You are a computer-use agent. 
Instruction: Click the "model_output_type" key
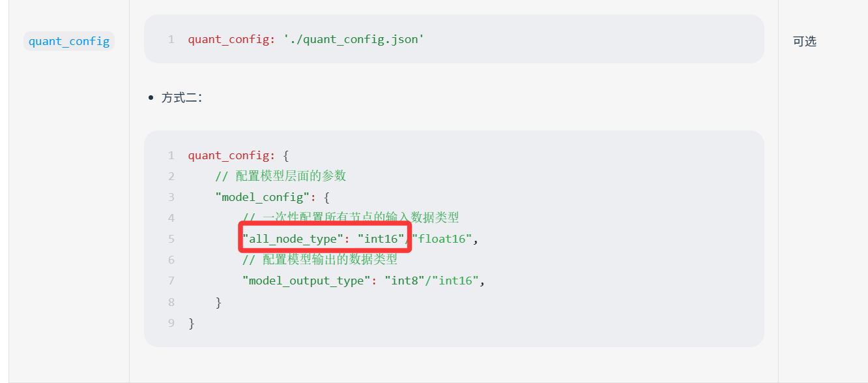pyautogui.click(x=306, y=281)
